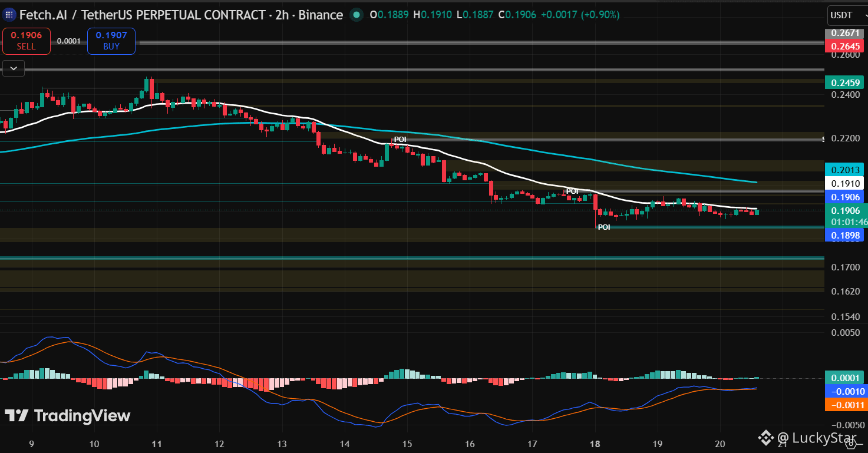Click the 0.1620 price axis tick
868x453 pixels.
846,291
